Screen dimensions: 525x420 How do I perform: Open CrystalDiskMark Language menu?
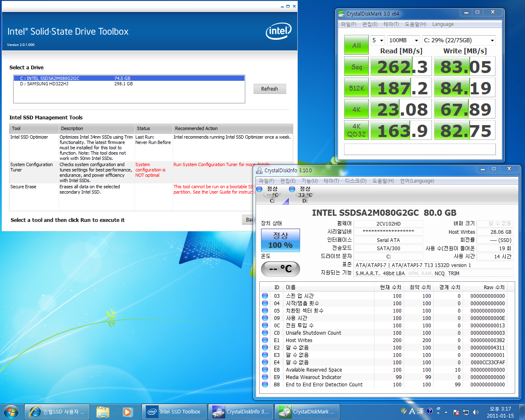coord(443,24)
